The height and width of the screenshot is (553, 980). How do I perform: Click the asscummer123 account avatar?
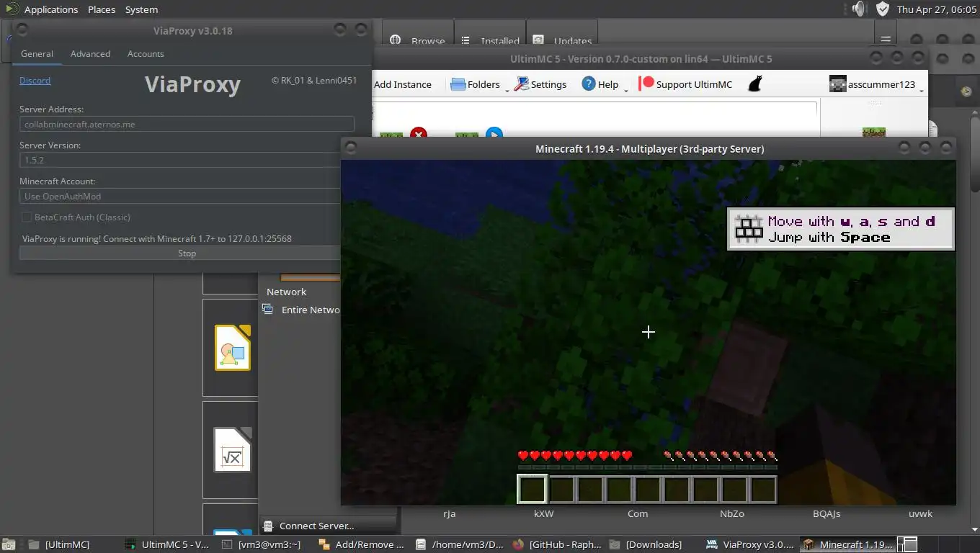837,84
